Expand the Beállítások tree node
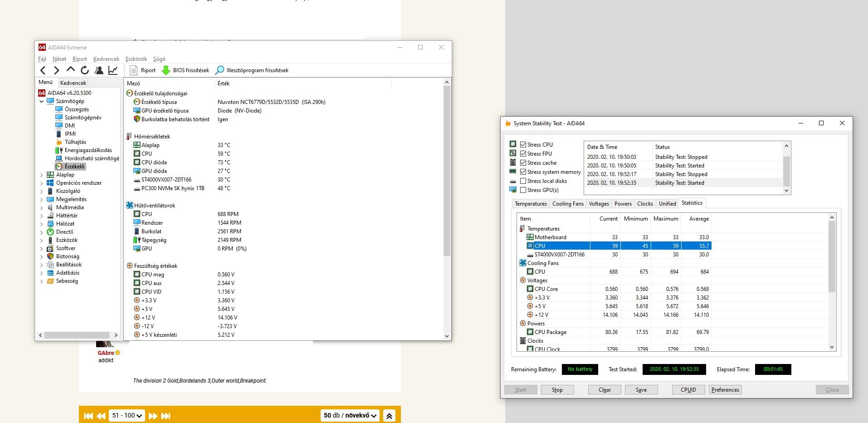 pyautogui.click(x=42, y=265)
